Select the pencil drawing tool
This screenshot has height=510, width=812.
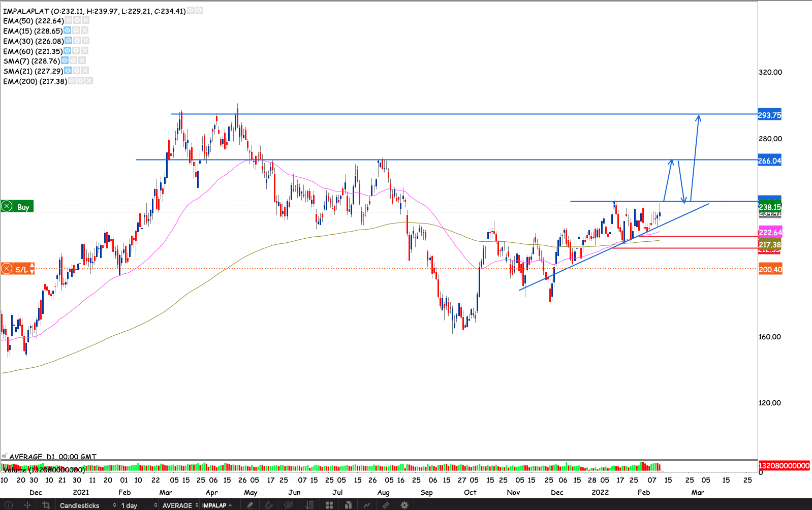pyautogui.click(x=250, y=505)
